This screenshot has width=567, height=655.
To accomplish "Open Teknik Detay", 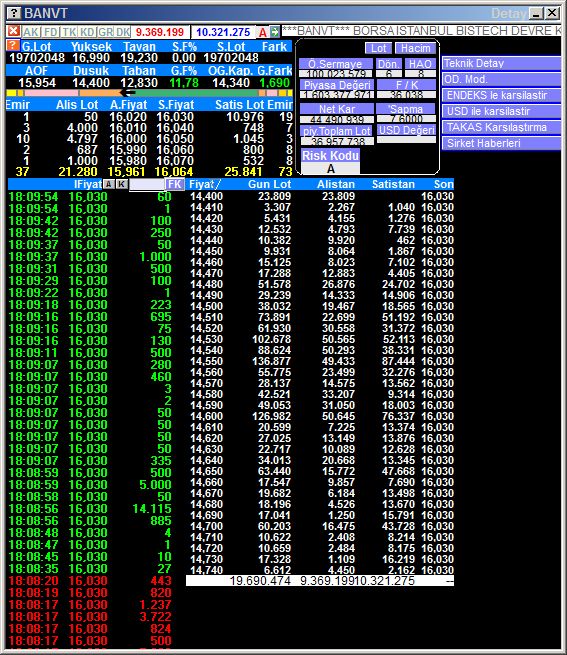I will [501, 63].
